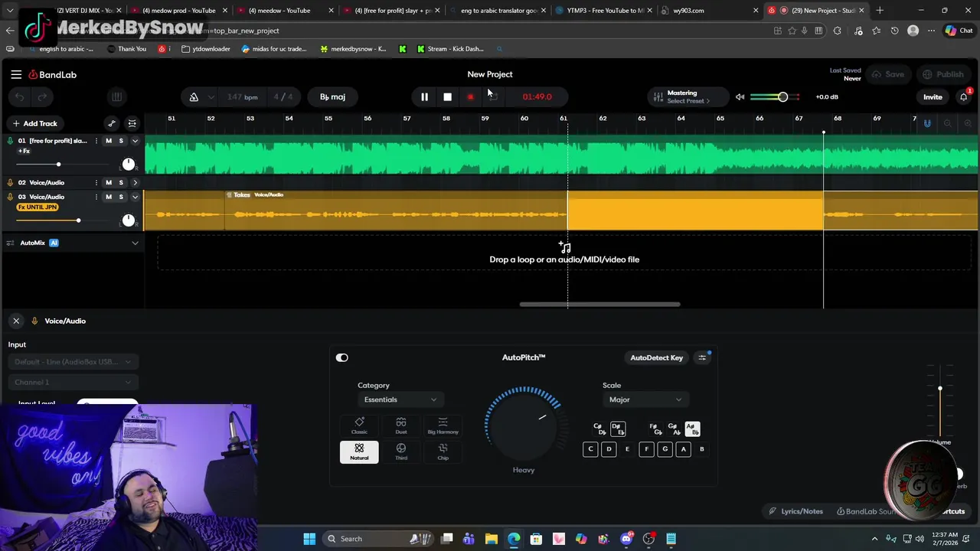Stop playback with the square button
The image size is (980, 551).
447,97
